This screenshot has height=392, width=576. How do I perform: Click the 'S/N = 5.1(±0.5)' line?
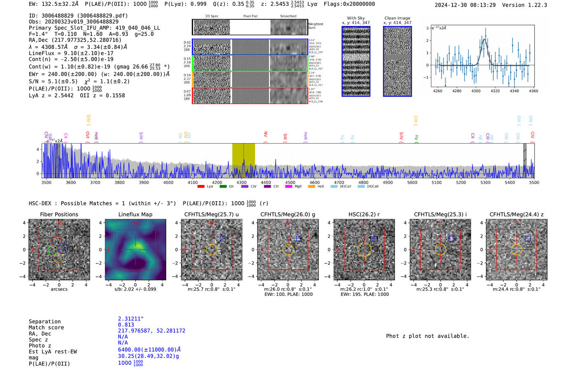53,81
